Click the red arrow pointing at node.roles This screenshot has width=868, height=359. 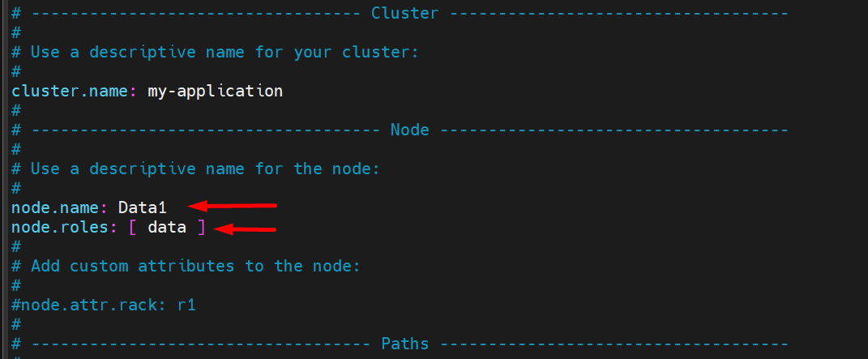[246, 229]
